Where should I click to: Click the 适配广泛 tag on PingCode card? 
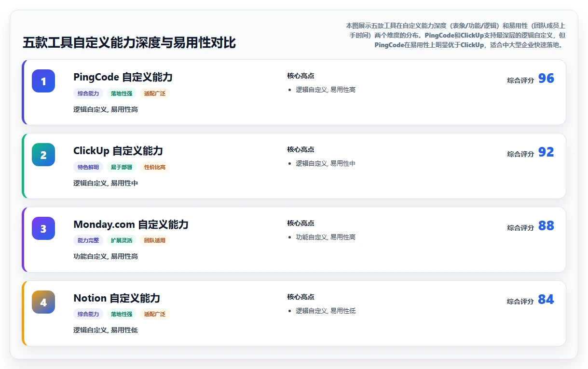click(x=155, y=93)
